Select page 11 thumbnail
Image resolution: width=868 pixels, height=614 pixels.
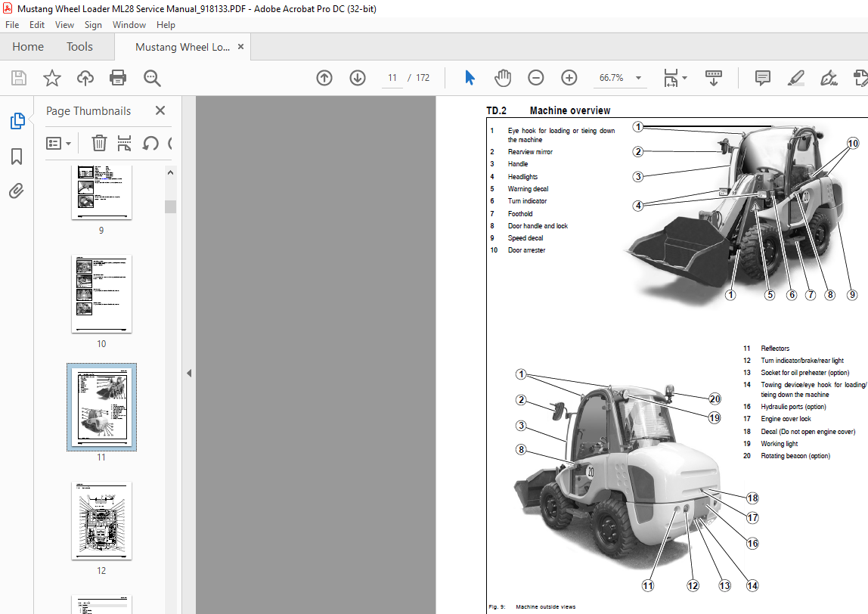click(101, 408)
